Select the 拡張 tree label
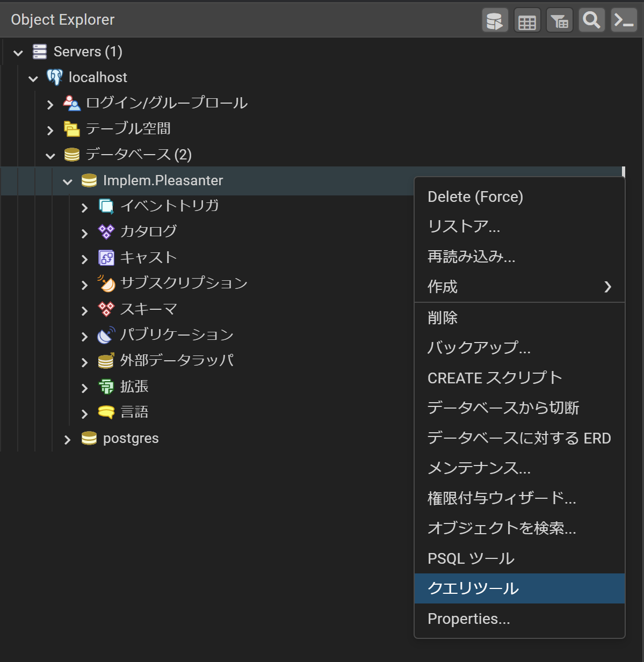Screen dimensions: 644x662 point(134,387)
